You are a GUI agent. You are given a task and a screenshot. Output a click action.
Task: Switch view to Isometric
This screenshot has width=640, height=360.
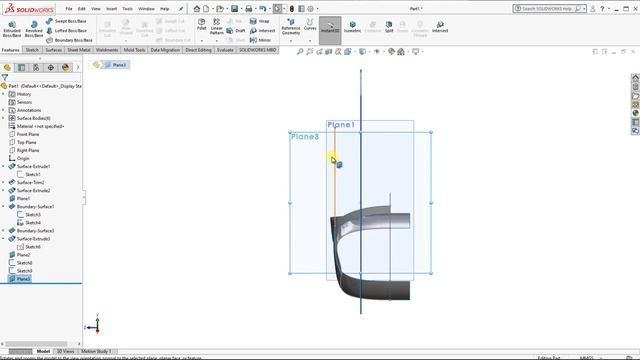352,27
